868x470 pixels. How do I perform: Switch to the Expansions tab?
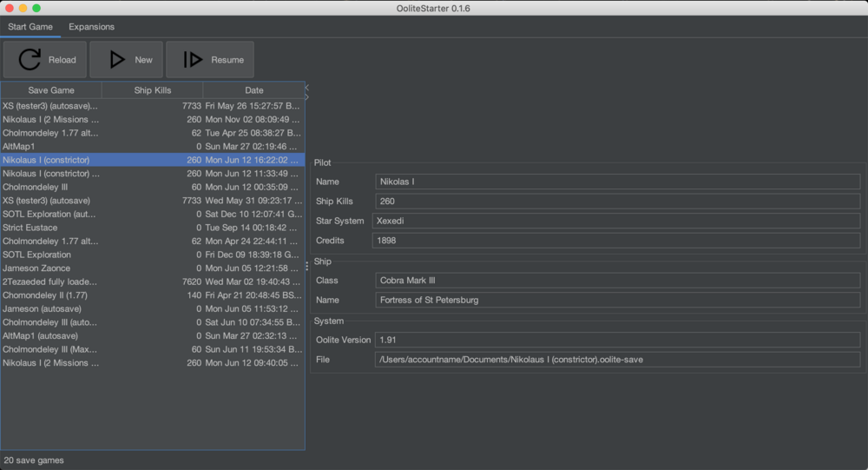coord(91,27)
